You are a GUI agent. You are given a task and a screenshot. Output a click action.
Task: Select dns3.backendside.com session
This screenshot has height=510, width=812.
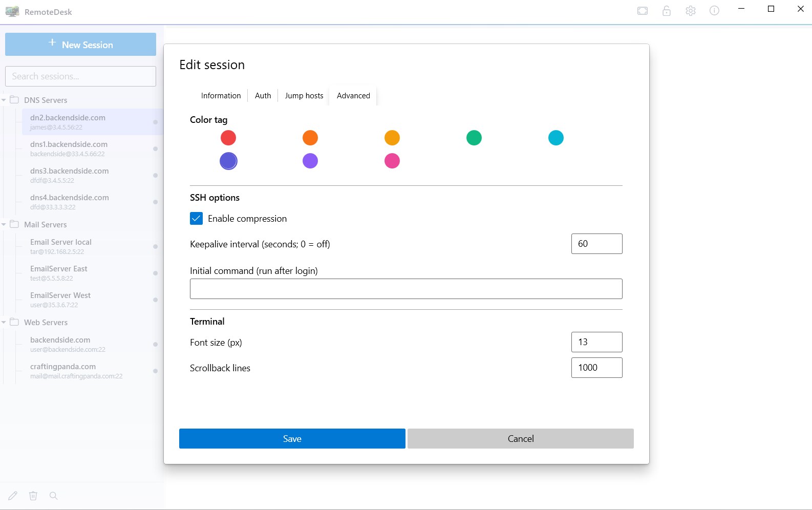pos(92,175)
